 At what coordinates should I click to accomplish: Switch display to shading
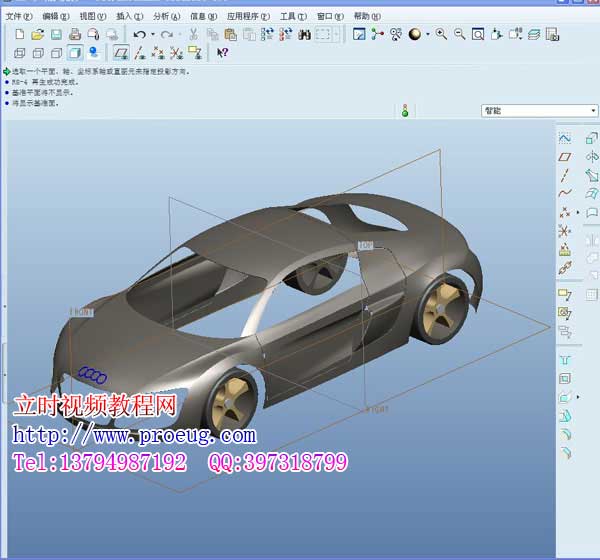pyautogui.click(x=75, y=53)
